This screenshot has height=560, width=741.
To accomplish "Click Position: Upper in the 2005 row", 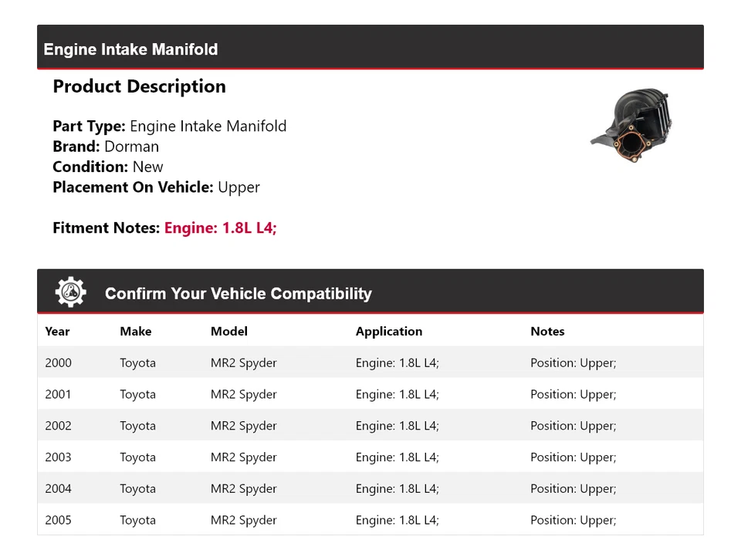I will pos(574,520).
